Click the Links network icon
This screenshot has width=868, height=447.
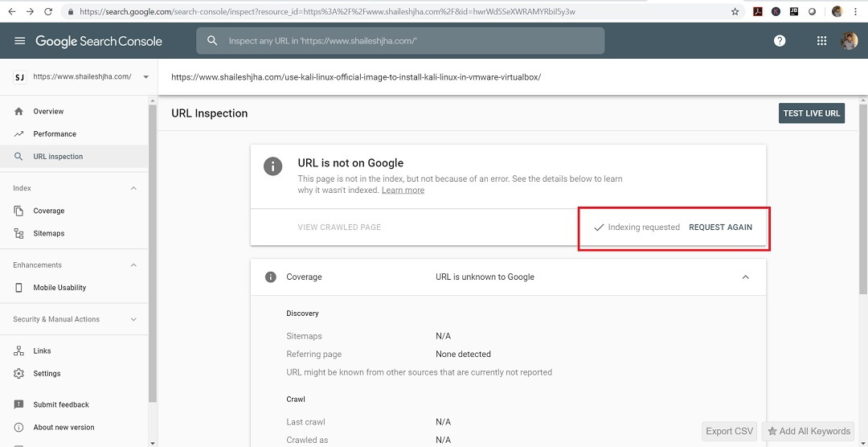point(18,351)
